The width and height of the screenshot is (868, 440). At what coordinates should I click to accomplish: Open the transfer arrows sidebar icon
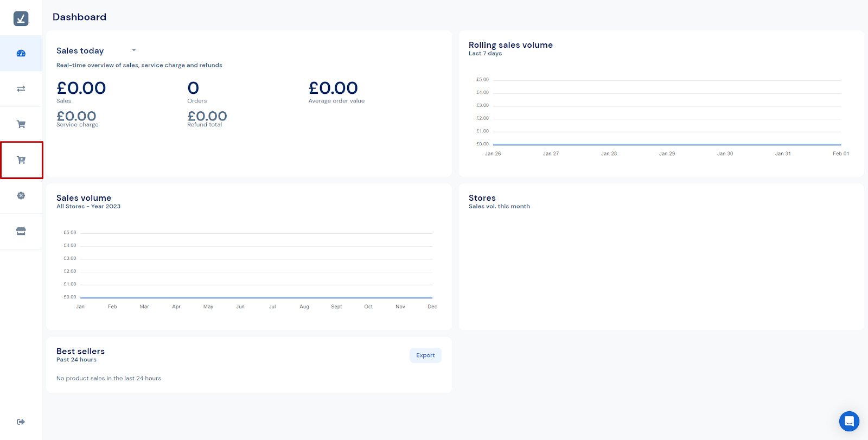coord(21,88)
